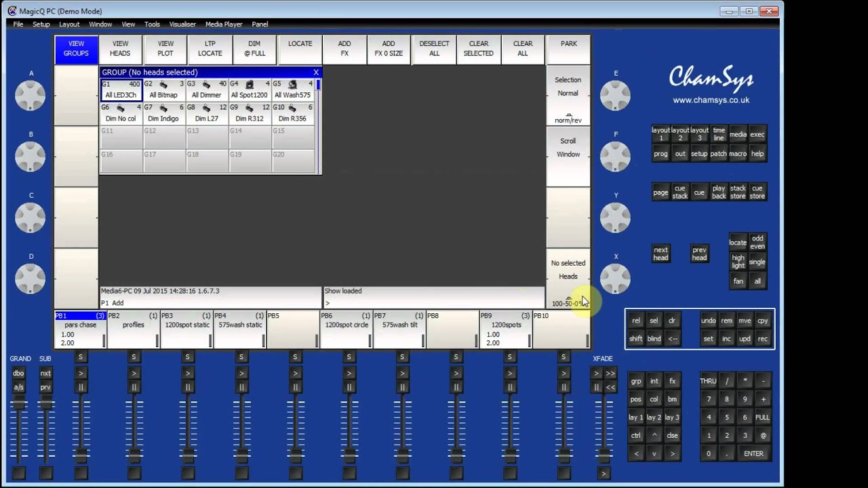Image resolution: width=868 pixels, height=488 pixels.
Task: Click encoder wheel B
Action: point(31,156)
